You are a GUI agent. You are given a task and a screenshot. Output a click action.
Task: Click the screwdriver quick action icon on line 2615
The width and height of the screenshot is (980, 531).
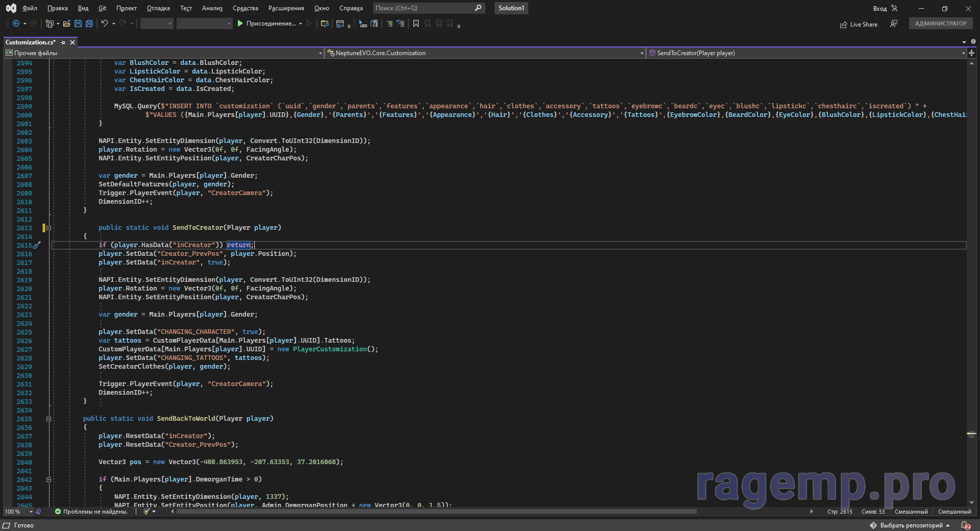(37, 245)
